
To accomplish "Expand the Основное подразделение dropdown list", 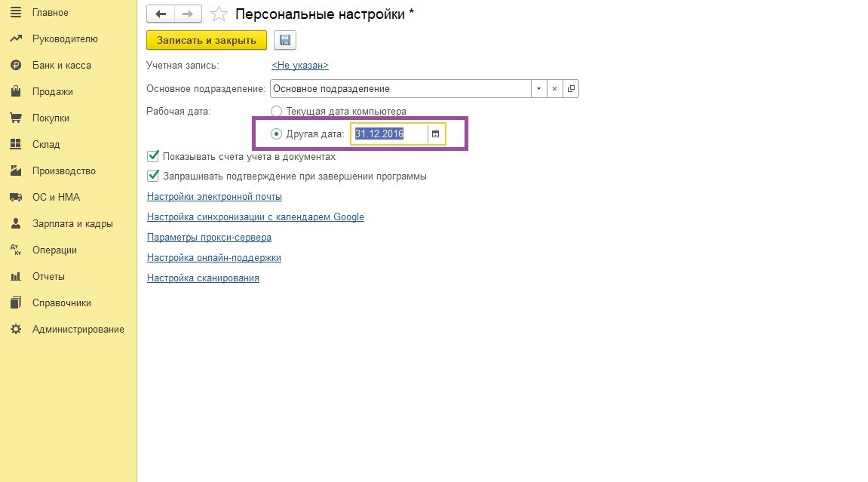I will tap(538, 89).
